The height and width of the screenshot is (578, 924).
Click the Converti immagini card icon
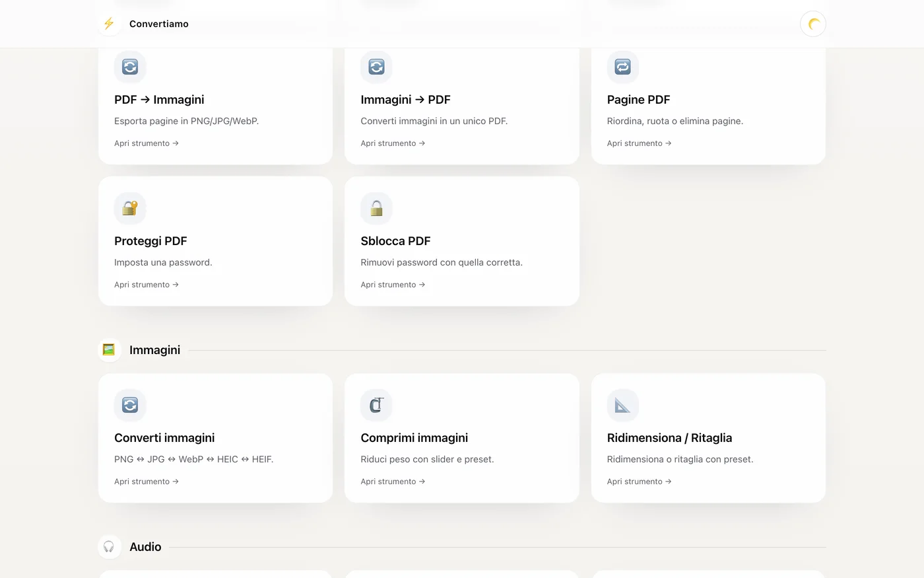[x=130, y=405]
